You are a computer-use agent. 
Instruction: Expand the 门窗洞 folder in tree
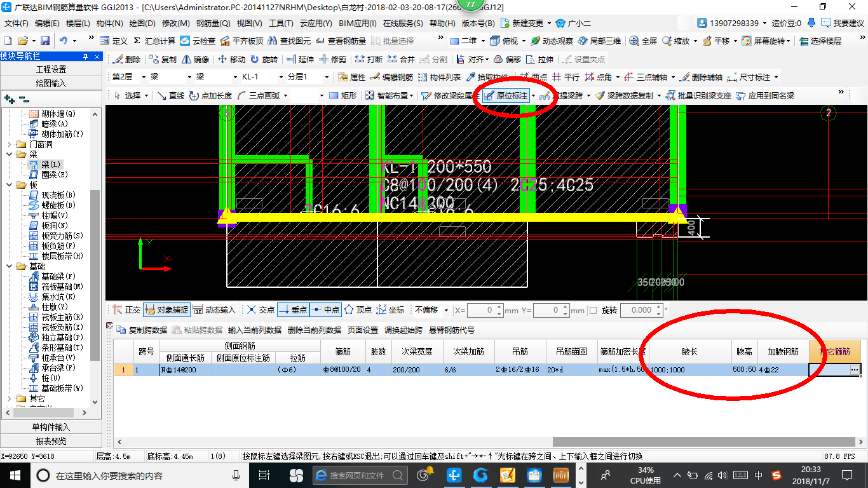pos(10,144)
